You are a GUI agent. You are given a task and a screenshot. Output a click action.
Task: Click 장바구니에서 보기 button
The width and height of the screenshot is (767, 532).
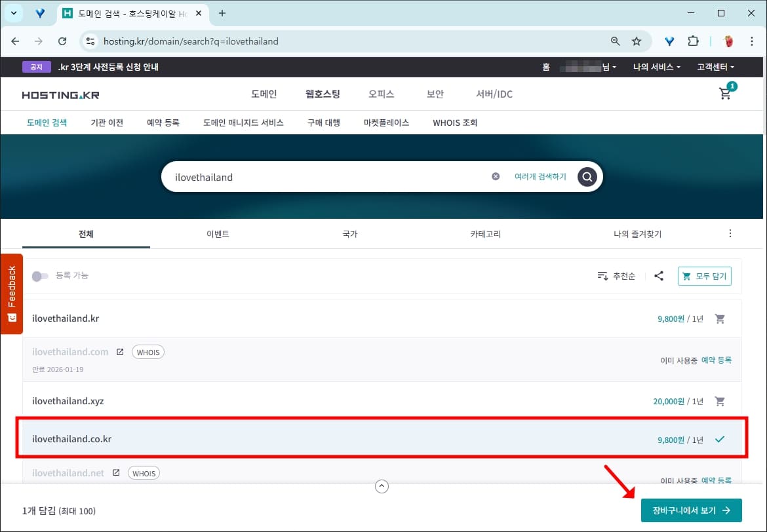tap(691, 510)
